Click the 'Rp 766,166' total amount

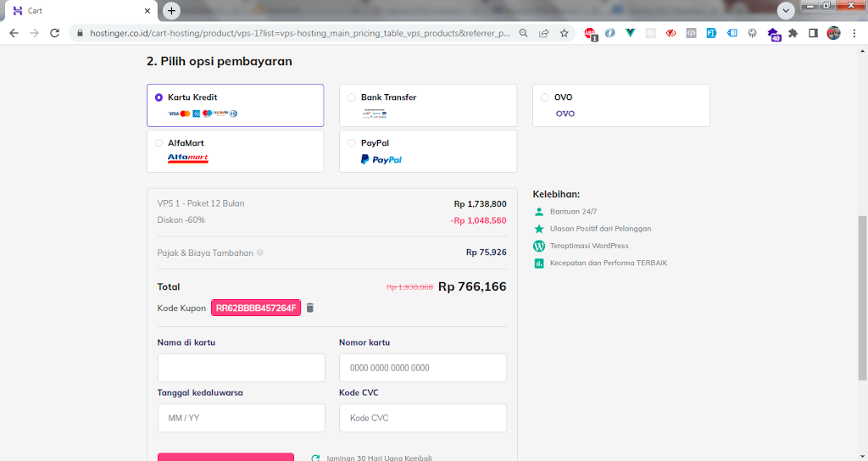(x=472, y=286)
